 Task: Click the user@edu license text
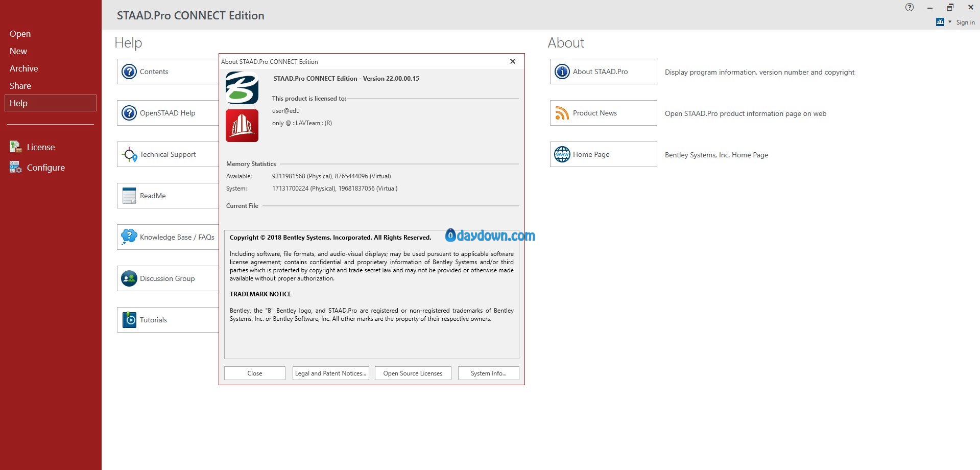[x=286, y=111]
